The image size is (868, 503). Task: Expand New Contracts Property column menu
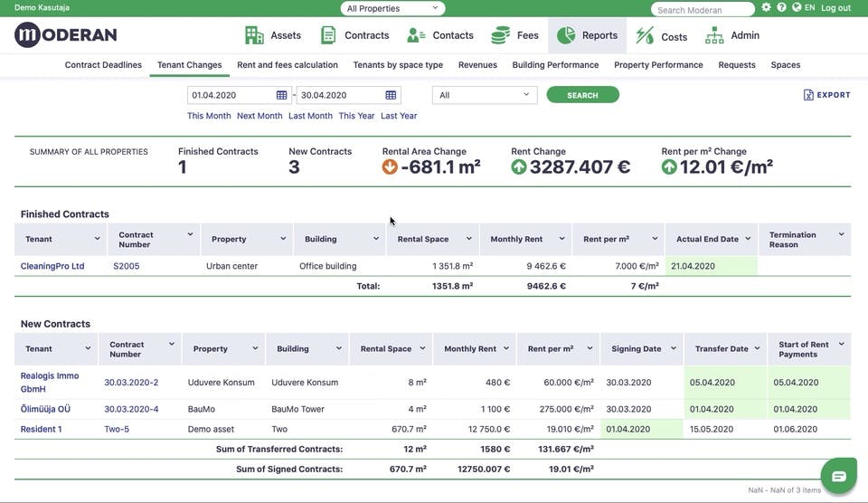point(255,348)
